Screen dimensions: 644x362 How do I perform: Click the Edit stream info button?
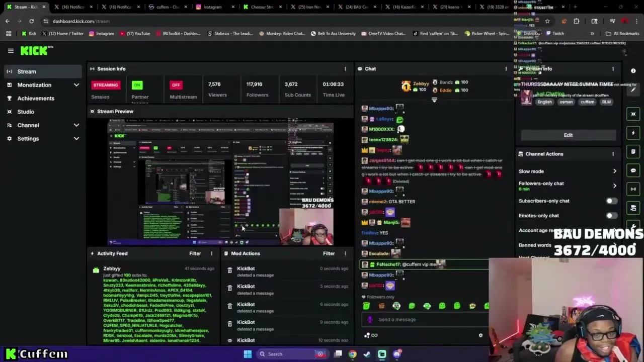coord(568,135)
